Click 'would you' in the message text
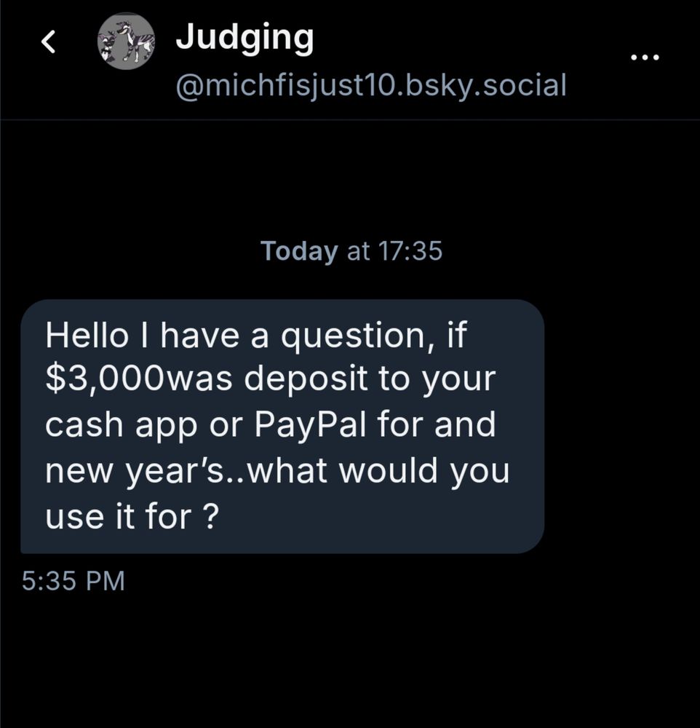Screen dimensions: 700x728 [x=425, y=472]
